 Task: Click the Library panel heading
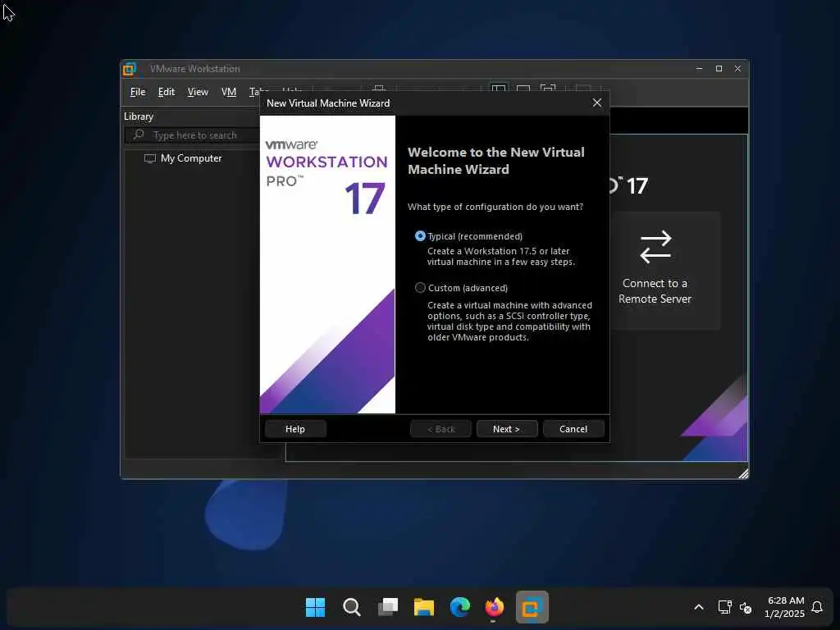pos(139,116)
